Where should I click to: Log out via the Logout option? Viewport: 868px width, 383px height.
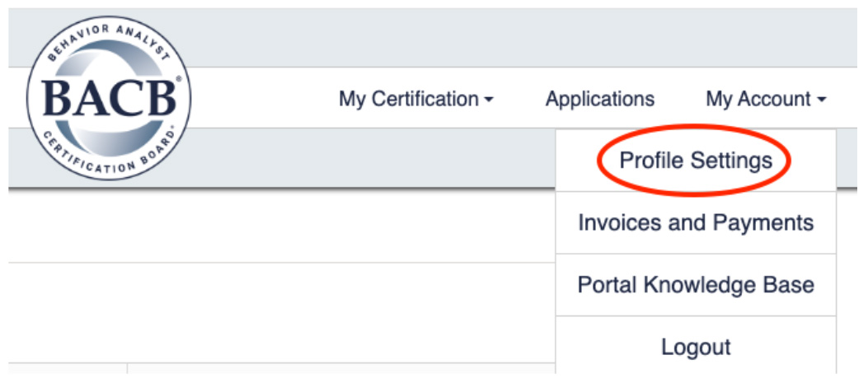696,347
